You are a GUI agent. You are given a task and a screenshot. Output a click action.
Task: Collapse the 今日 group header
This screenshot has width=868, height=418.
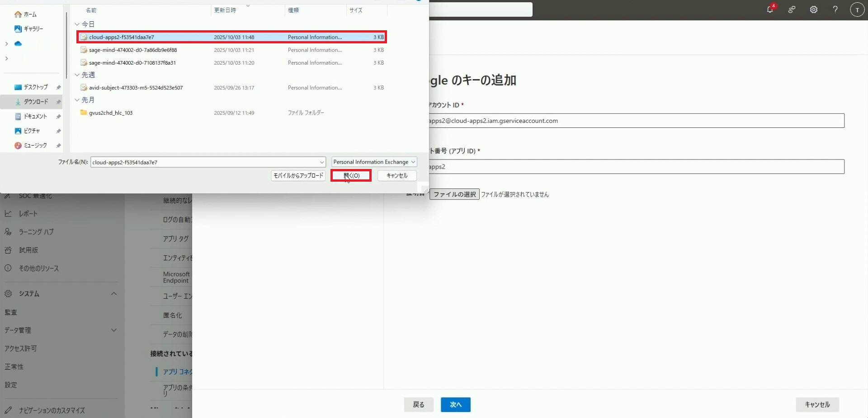(x=77, y=24)
